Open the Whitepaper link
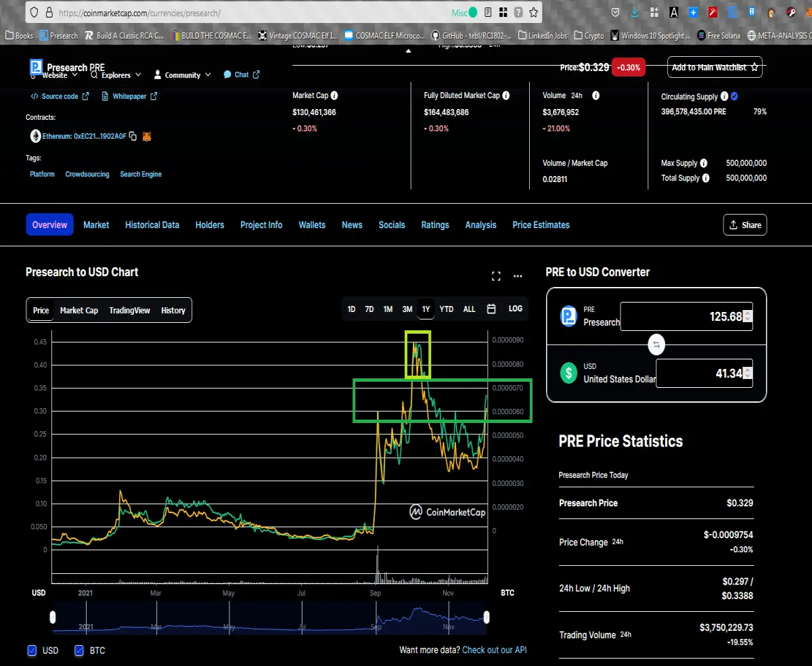 (129, 96)
